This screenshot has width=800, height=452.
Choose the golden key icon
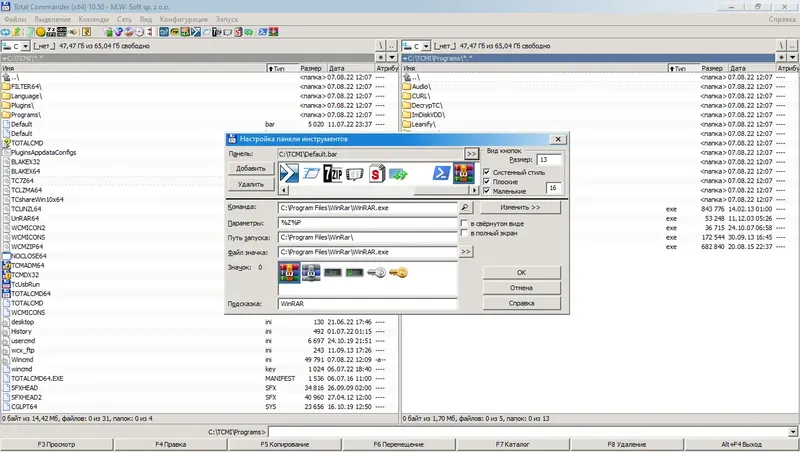click(x=398, y=273)
